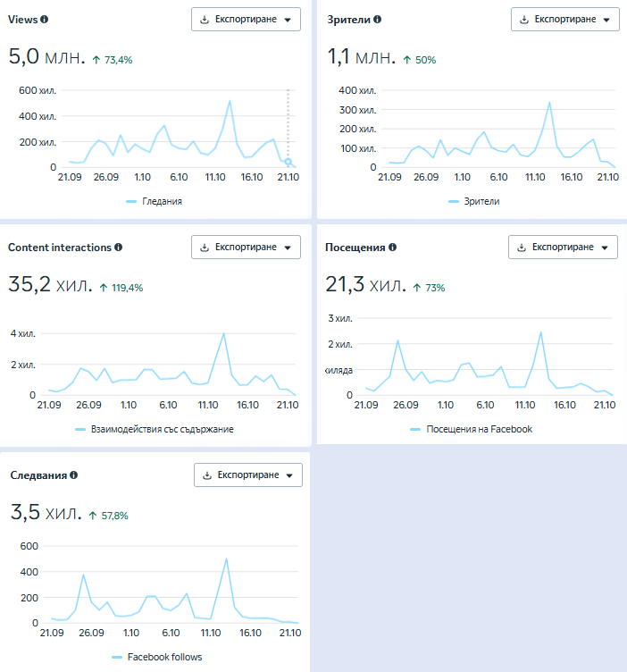The height and width of the screenshot is (672, 627).
Task: Click the Гледания legend color swatch
Action: [131, 201]
